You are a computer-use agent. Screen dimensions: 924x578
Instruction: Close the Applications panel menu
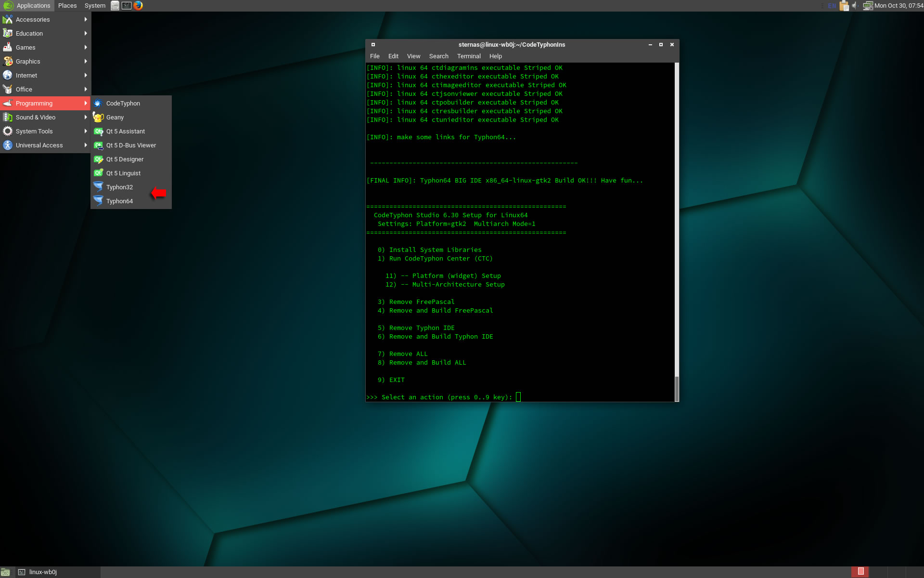click(x=27, y=6)
